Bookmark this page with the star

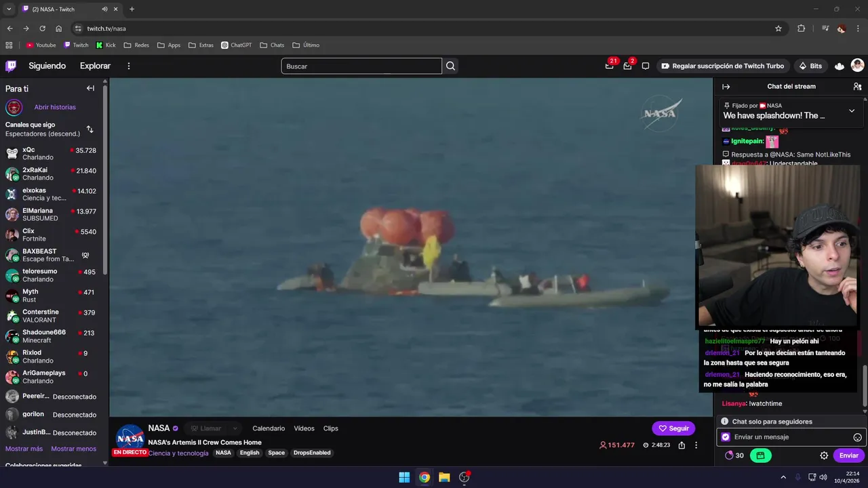778,28
